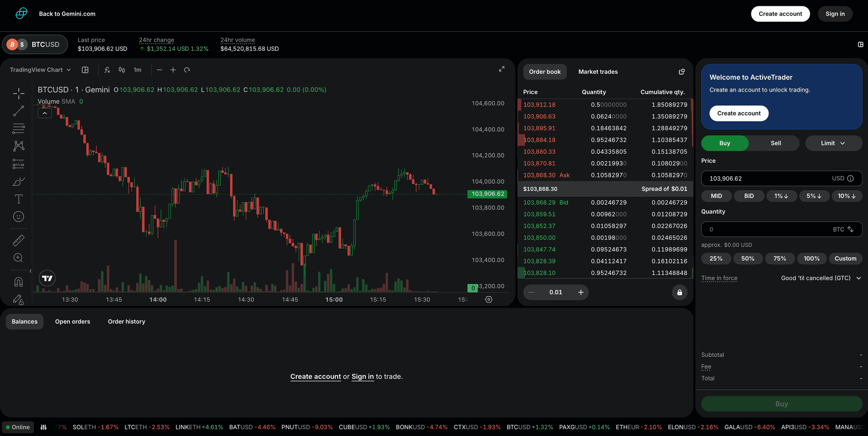Open the XABCD pattern tool

[19, 145]
